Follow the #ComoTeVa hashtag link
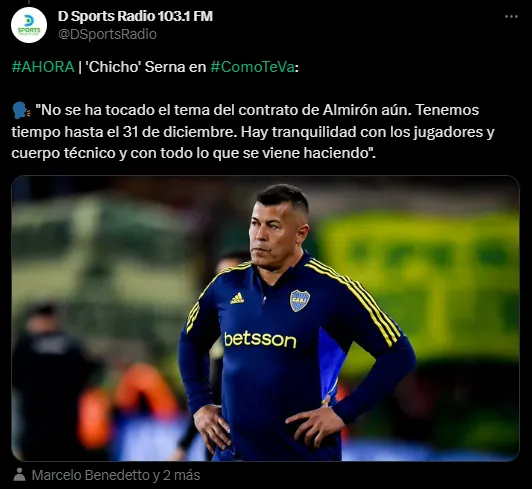 pos(252,67)
